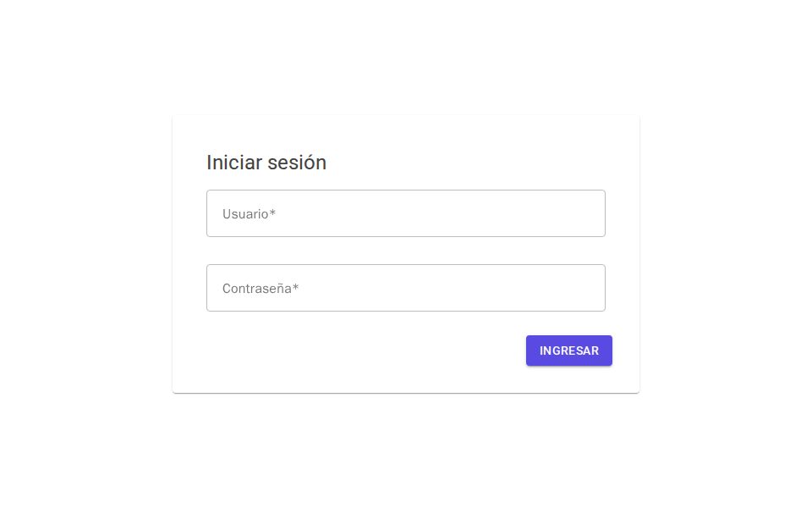Screen dimensions: 812x508
Task: Click the login form card
Action: [x=406, y=254]
